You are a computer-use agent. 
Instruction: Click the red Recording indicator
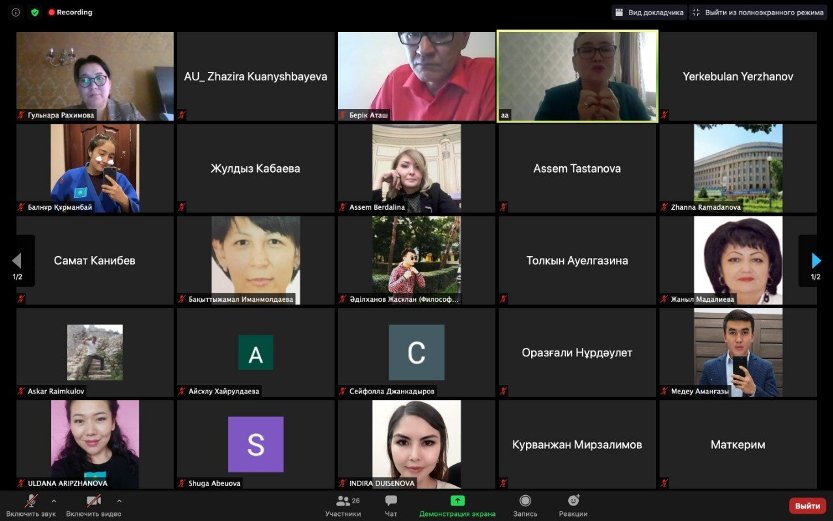(70, 12)
